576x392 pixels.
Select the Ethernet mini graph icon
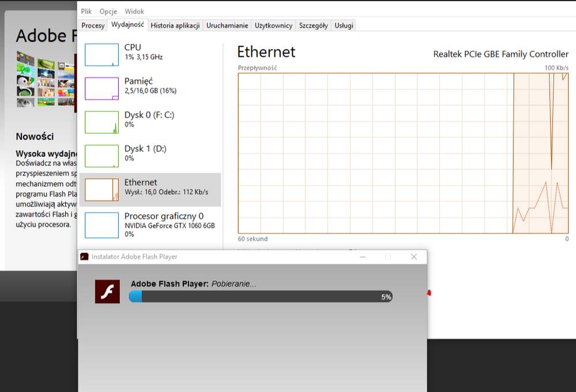click(101, 190)
